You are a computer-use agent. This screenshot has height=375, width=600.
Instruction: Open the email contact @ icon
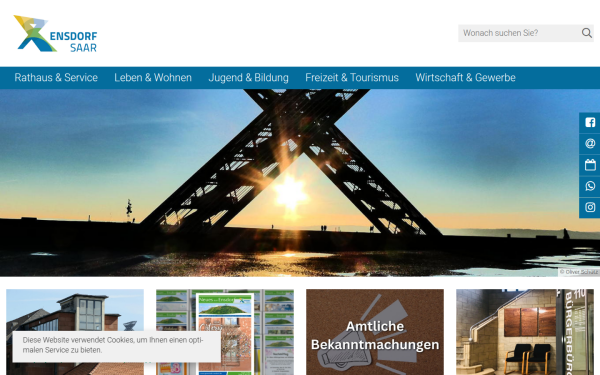(590, 143)
